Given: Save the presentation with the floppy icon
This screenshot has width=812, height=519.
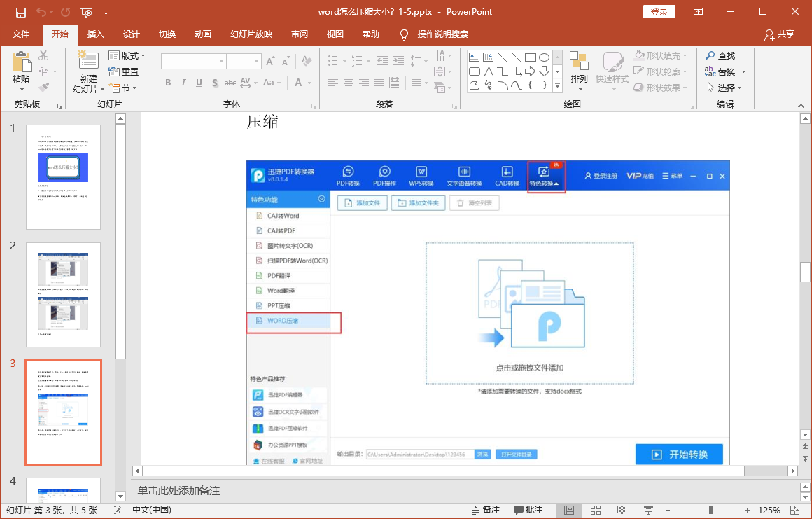Looking at the screenshot, I should tap(21, 12).
